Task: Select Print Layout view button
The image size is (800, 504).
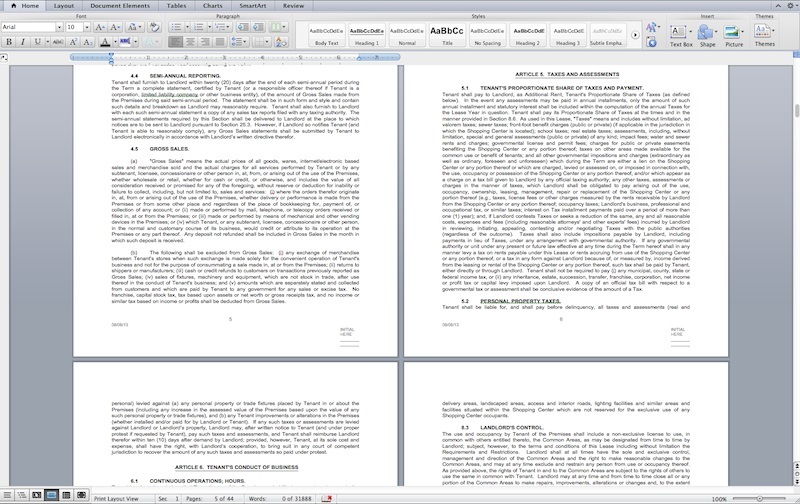Action: 52,495
